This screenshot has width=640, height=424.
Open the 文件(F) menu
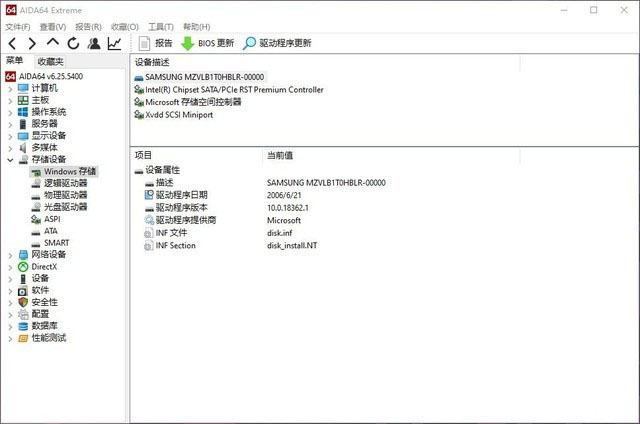pos(18,27)
